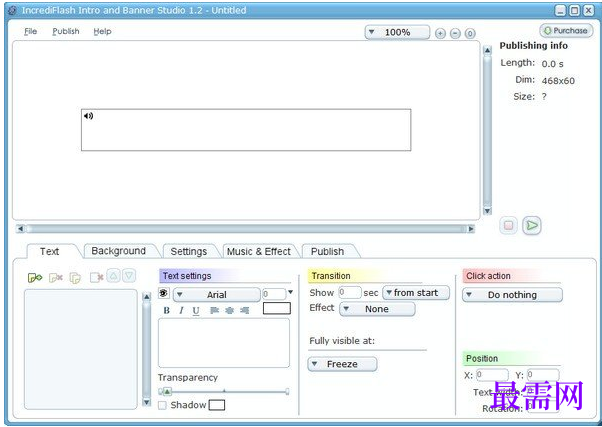Click the Show seconds input field

pos(350,293)
